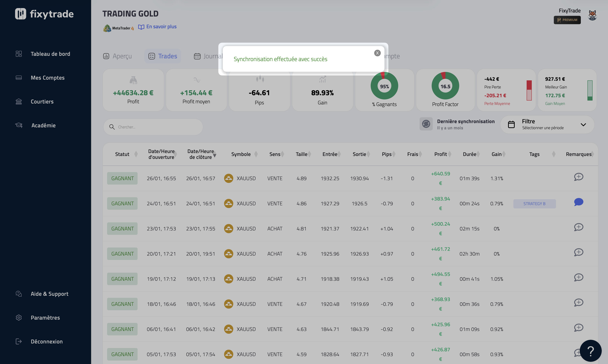This screenshot has height=364, width=608.
Task: Sort the Tags column arrows
Action: pos(553,154)
